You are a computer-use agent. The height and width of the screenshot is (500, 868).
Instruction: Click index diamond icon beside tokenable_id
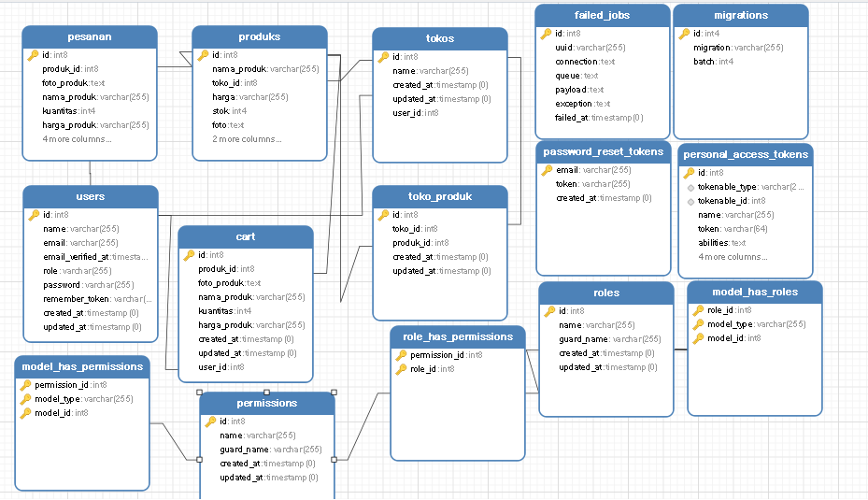point(690,202)
